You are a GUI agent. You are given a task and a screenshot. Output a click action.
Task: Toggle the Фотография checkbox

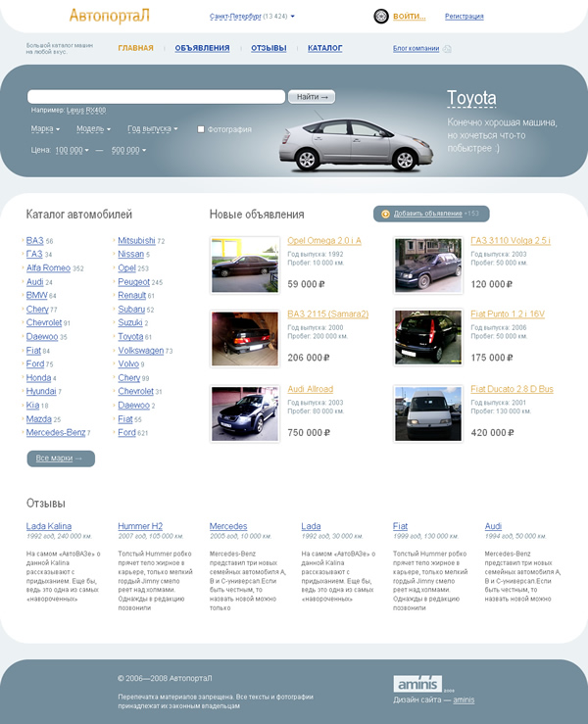(201, 129)
